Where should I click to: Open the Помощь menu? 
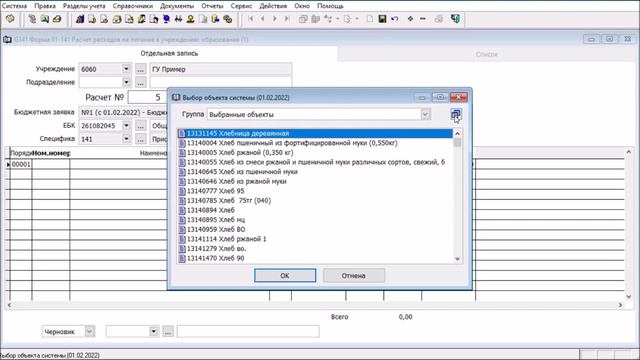click(330, 6)
